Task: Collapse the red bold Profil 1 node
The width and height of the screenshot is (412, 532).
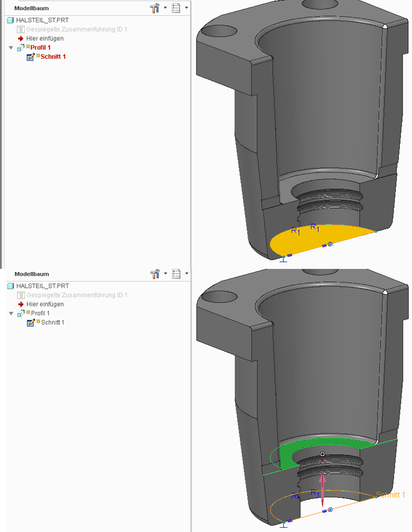Action: [x=11, y=48]
